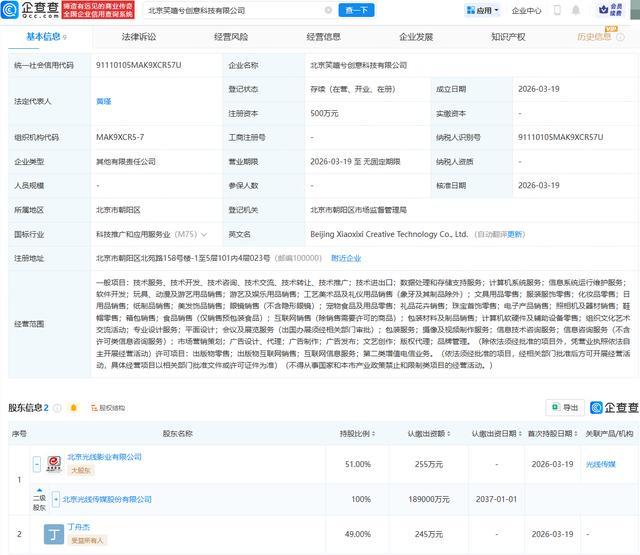Switch to the 知识产权 tab
This screenshot has height=555, width=640.
(x=508, y=37)
